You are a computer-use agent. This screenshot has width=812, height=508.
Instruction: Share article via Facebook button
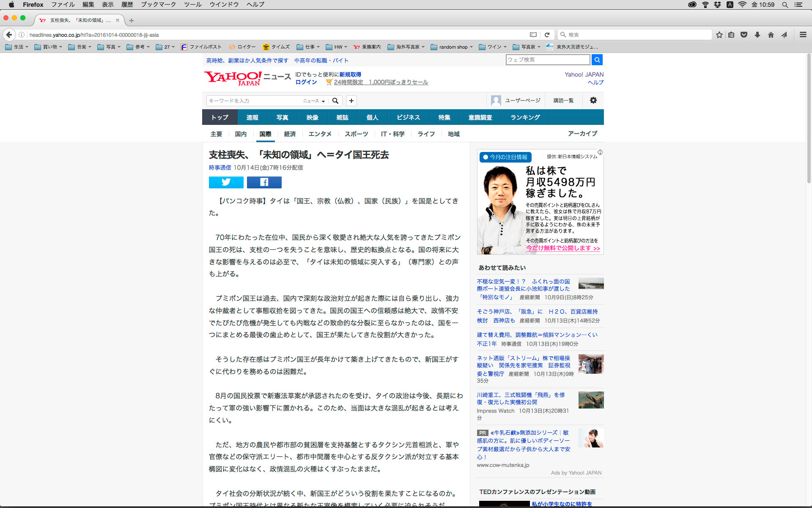(264, 182)
